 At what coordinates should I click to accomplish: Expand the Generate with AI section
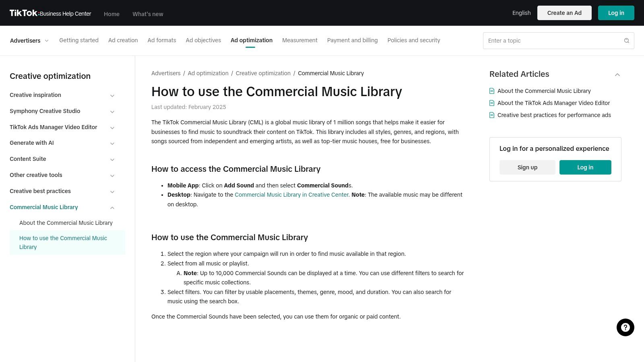click(x=112, y=143)
